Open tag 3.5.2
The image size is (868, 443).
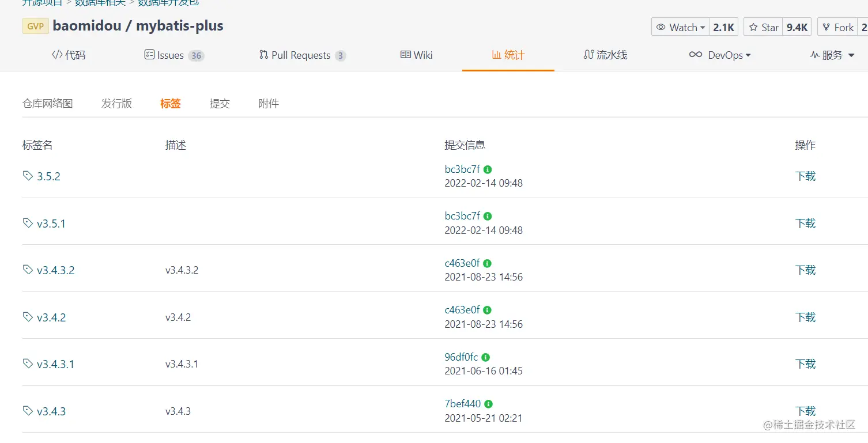[48, 176]
